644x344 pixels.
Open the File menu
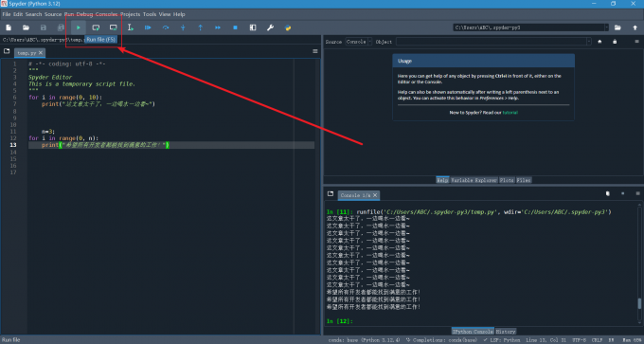(x=7, y=14)
